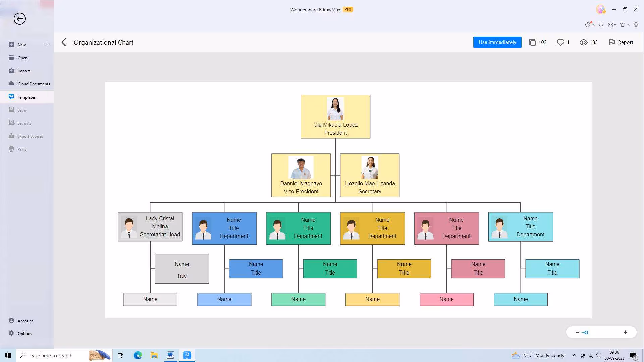The height and width of the screenshot is (362, 644).
Task: Open the notifications bell icon
Action: [x=601, y=25]
